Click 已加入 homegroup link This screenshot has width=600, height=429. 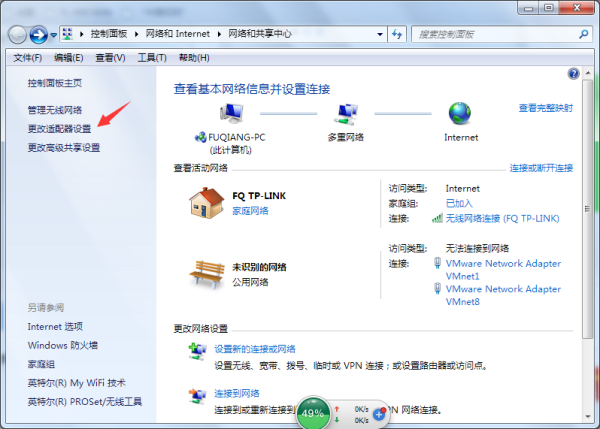pos(459,203)
